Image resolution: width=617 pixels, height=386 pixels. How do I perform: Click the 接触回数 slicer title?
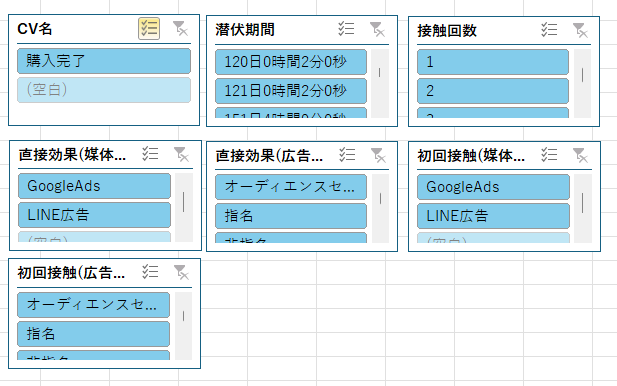click(x=447, y=31)
